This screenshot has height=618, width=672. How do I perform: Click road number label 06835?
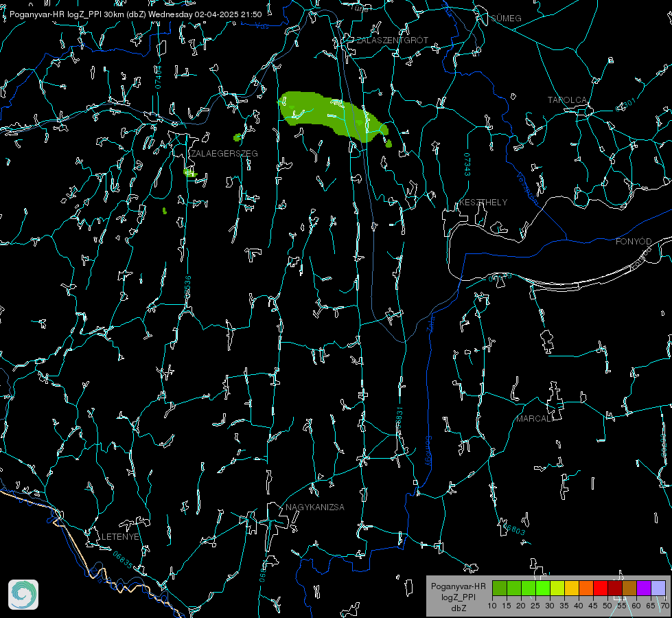point(123,560)
